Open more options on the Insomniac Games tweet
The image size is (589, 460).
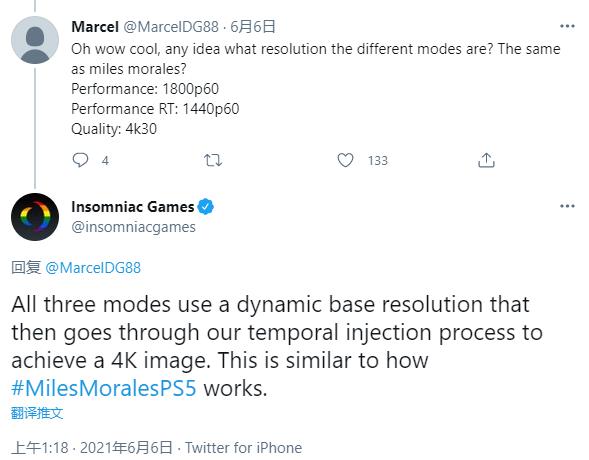point(567,206)
